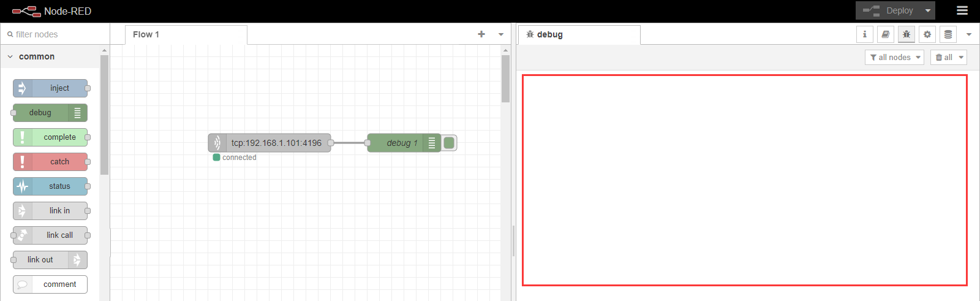Open the Deploy options dropdown arrow
The image size is (980, 301).
(x=928, y=10)
